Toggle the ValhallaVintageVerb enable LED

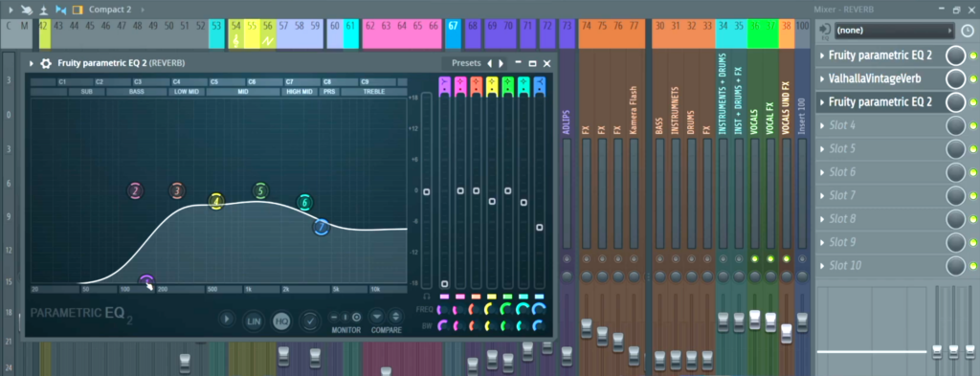click(x=973, y=79)
